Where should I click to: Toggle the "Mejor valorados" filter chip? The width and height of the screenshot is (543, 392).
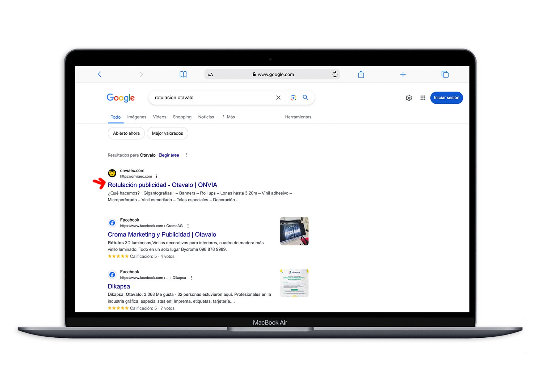pyautogui.click(x=167, y=133)
